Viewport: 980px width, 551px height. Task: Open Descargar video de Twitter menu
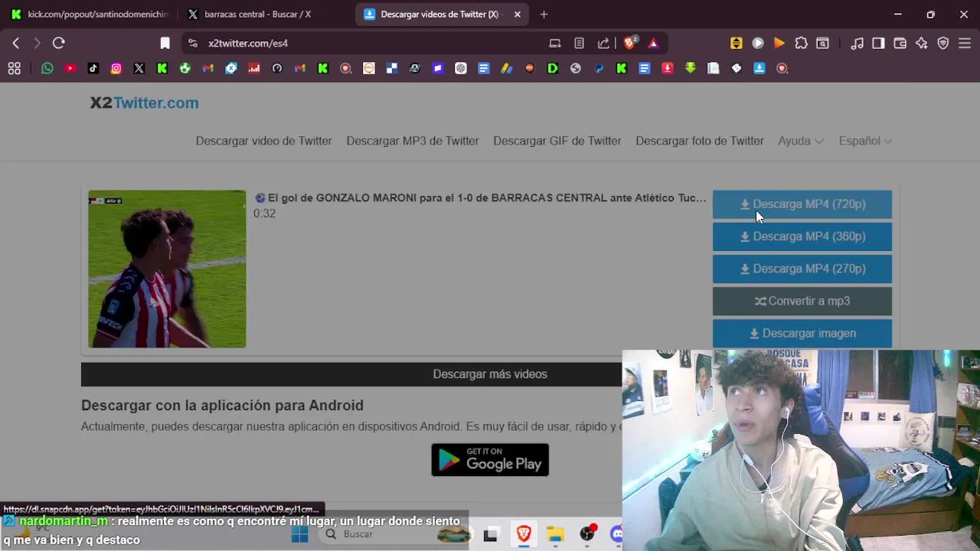[264, 141]
